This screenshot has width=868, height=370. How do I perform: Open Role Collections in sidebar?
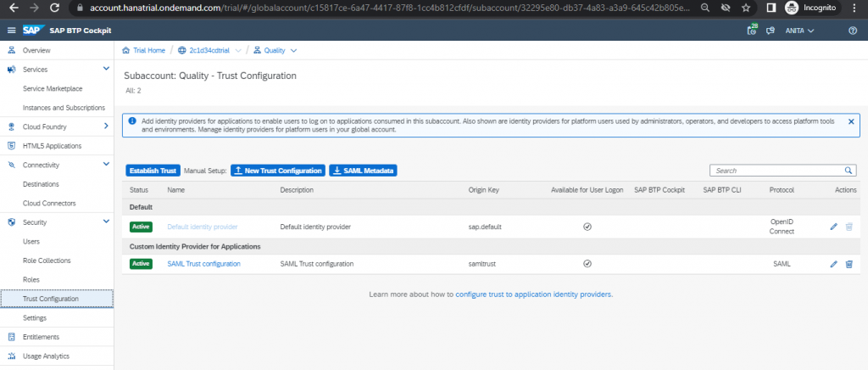click(x=46, y=261)
